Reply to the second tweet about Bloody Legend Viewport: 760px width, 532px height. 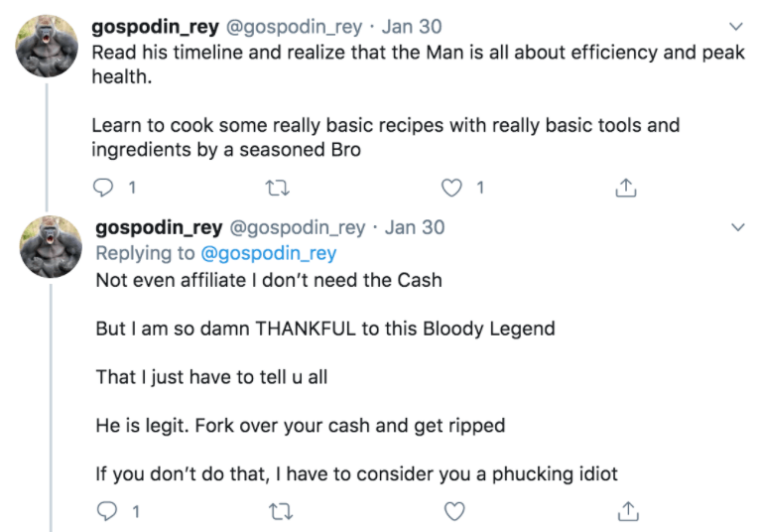click(107, 511)
